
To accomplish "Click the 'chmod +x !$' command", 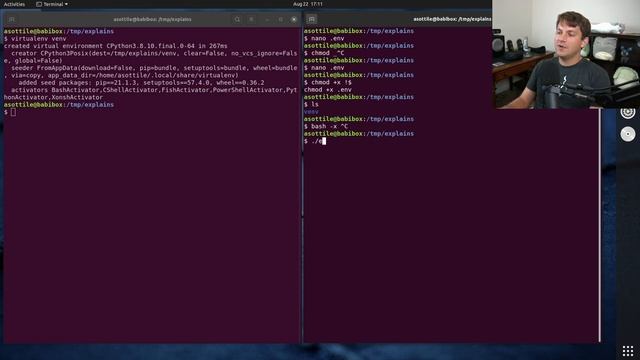I will 327,82.
